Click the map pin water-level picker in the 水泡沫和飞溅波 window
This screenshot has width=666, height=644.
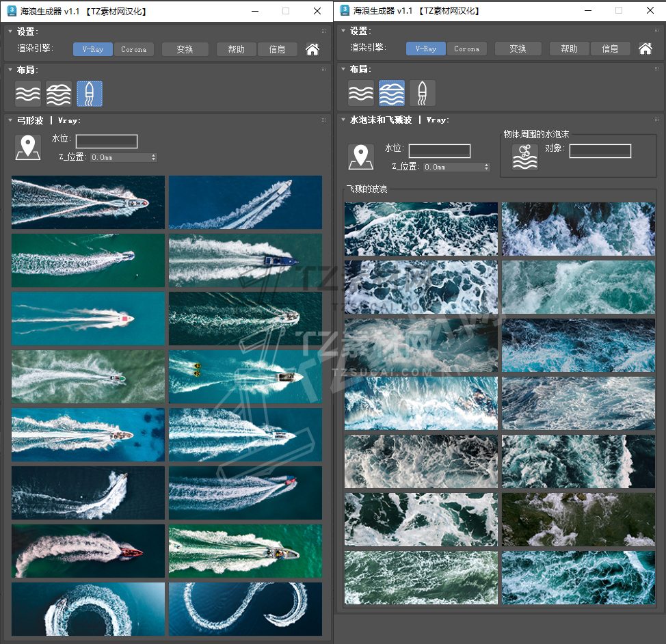(361, 157)
